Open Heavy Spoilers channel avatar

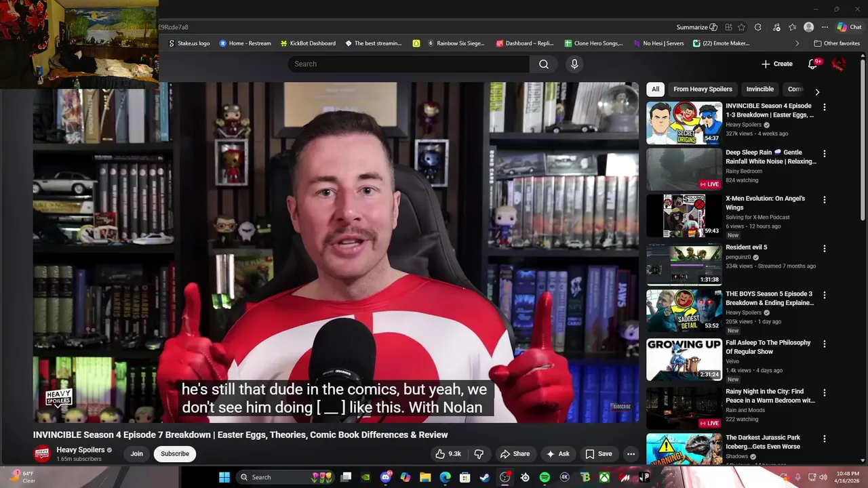click(42, 453)
